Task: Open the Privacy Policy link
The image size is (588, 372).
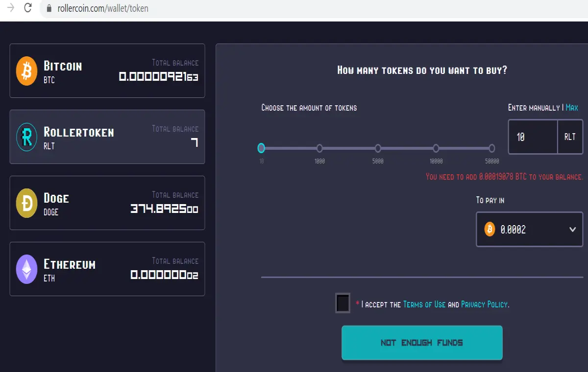Action: click(484, 304)
